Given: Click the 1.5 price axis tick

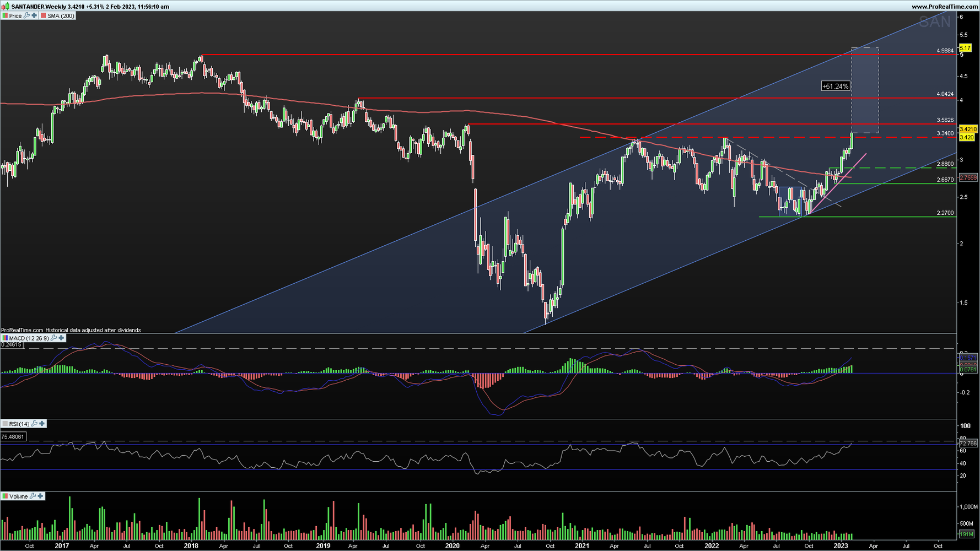Looking at the screenshot, I should click(x=964, y=302).
